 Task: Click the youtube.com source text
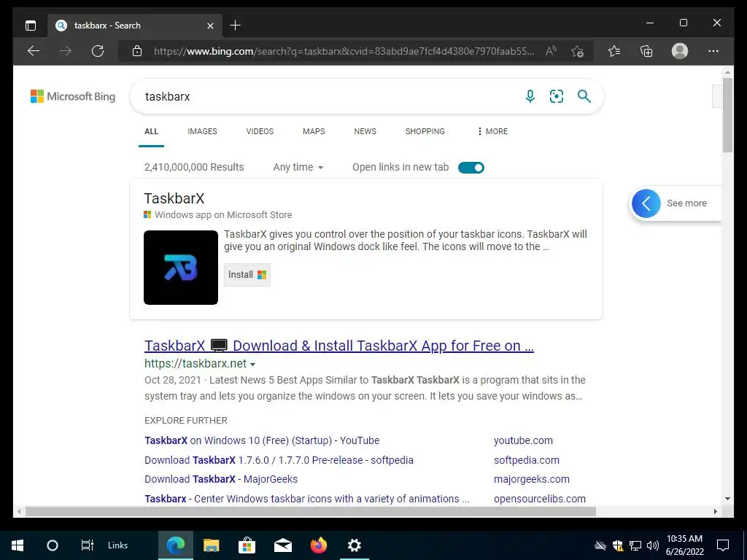[523, 440]
